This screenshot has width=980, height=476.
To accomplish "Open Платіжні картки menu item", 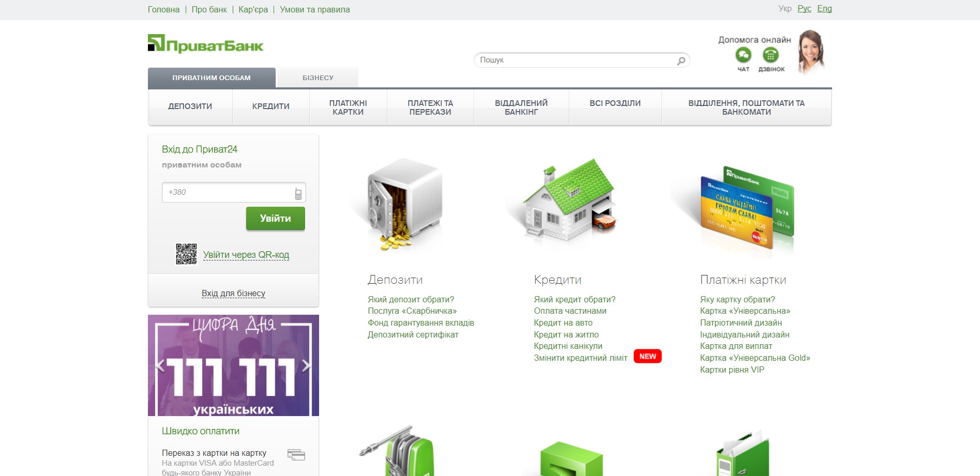I will coord(348,108).
